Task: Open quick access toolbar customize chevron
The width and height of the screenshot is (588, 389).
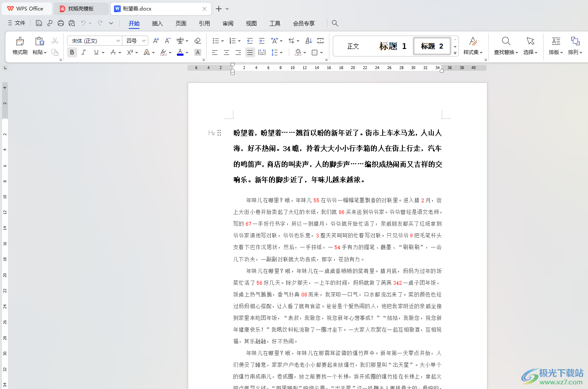Action: (111, 23)
